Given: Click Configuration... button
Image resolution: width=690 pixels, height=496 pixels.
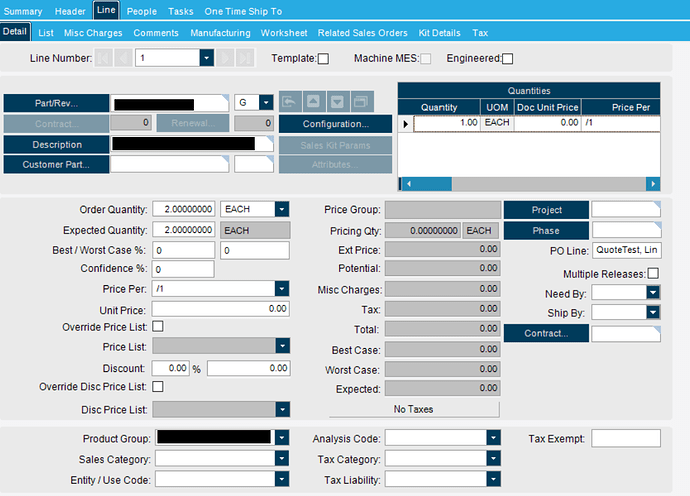Looking at the screenshot, I should click(x=335, y=124).
